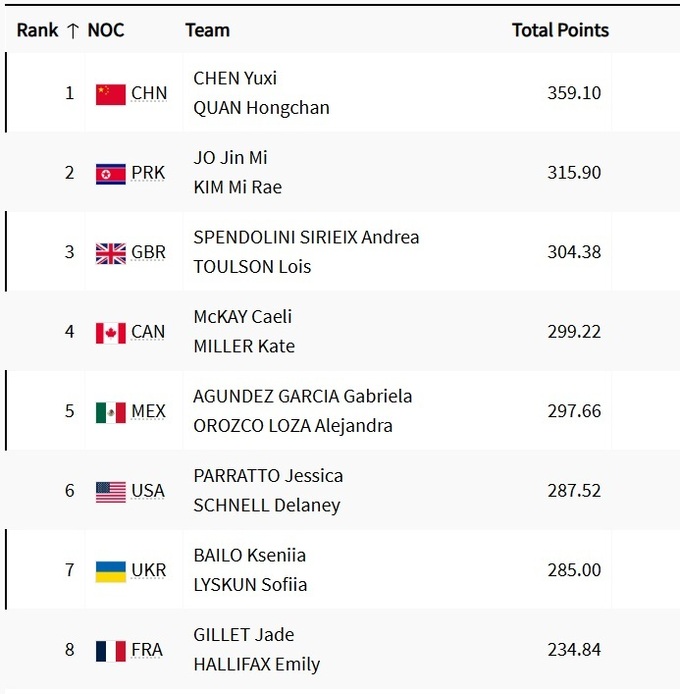Click the North Korea flag icon
680x694 pixels.
(x=111, y=174)
